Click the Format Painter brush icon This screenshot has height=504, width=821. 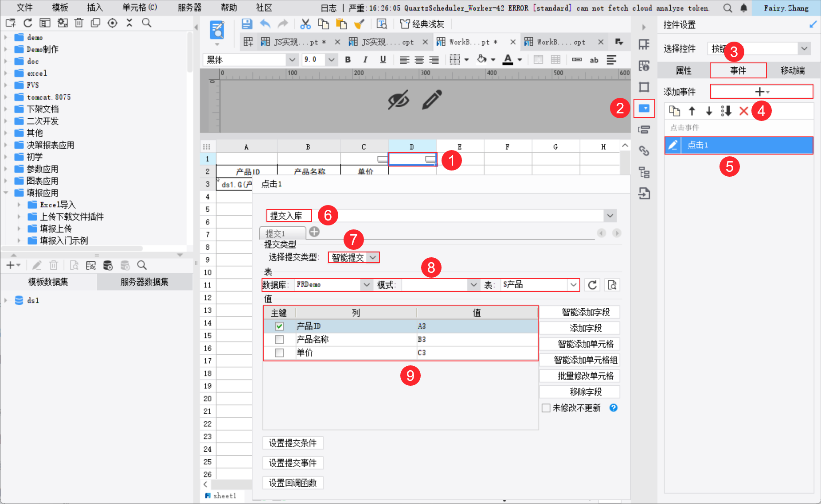tap(359, 24)
